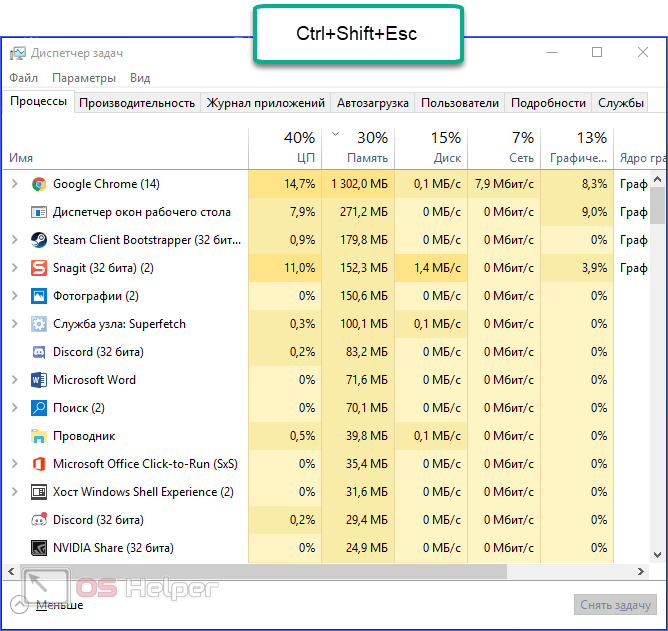The image size is (668, 631).
Task: Switch to the Журнал приложений tab
Action: pos(265,103)
